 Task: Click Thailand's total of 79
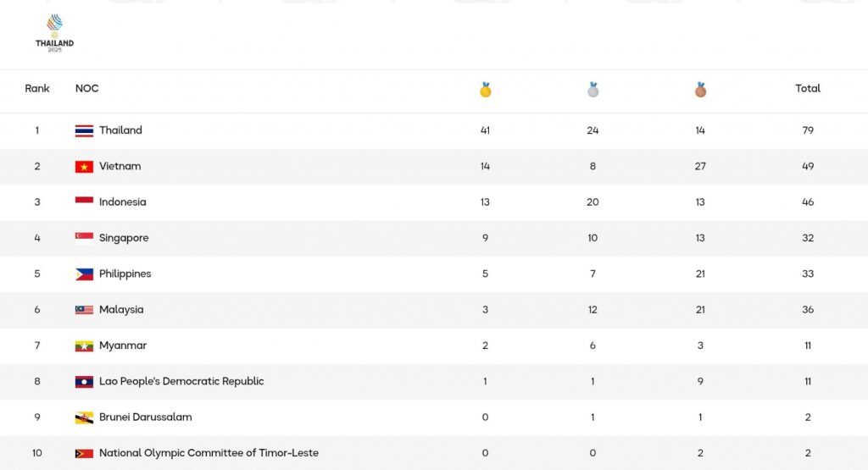(x=808, y=130)
